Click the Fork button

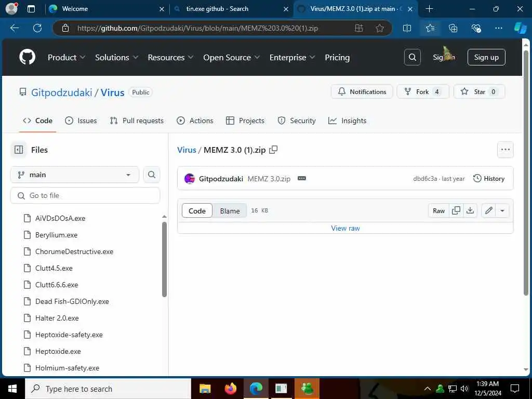[x=423, y=91]
